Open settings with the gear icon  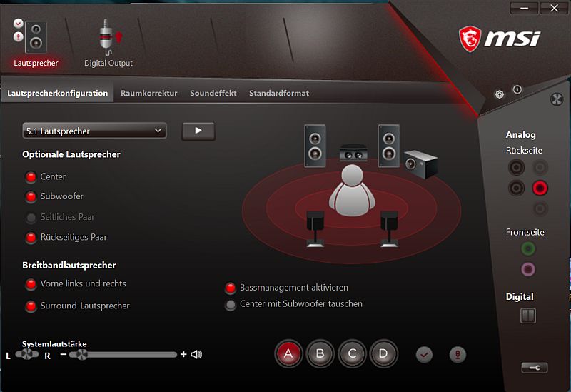tap(500, 94)
